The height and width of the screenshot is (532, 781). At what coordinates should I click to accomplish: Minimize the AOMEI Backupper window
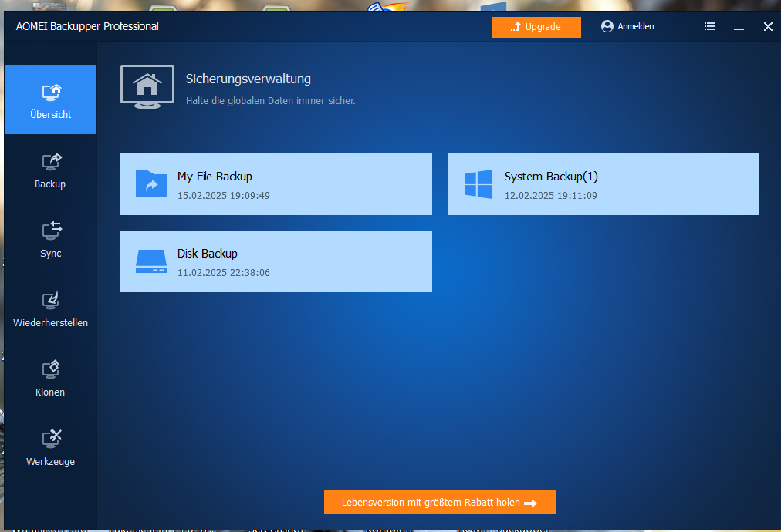click(739, 27)
